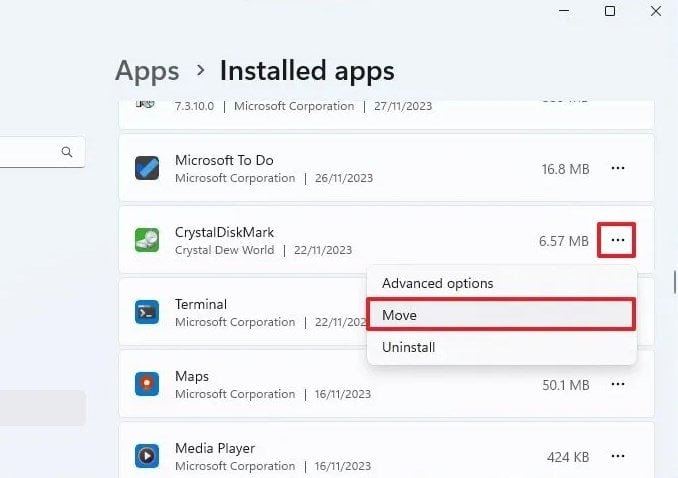Click the Terminal app icon
Screen dimensions: 678x478
click(147, 312)
